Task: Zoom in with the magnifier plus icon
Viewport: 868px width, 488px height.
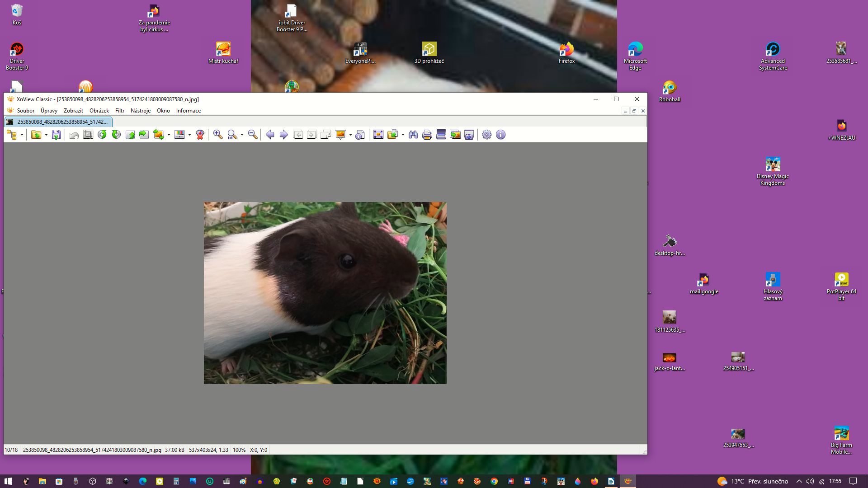Action: [218, 135]
